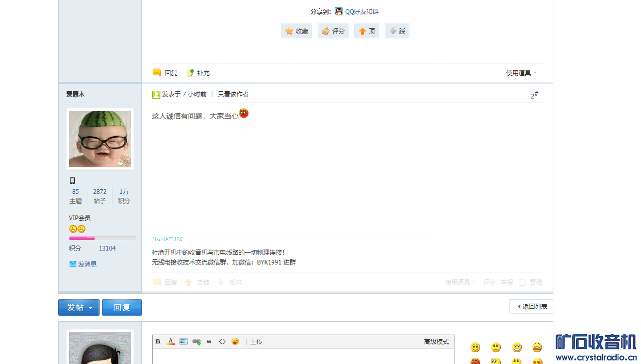Image resolution: width=641 pixels, height=364 pixels.
Task: Insert hyperlink using editor link icon
Action: coord(196,341)
